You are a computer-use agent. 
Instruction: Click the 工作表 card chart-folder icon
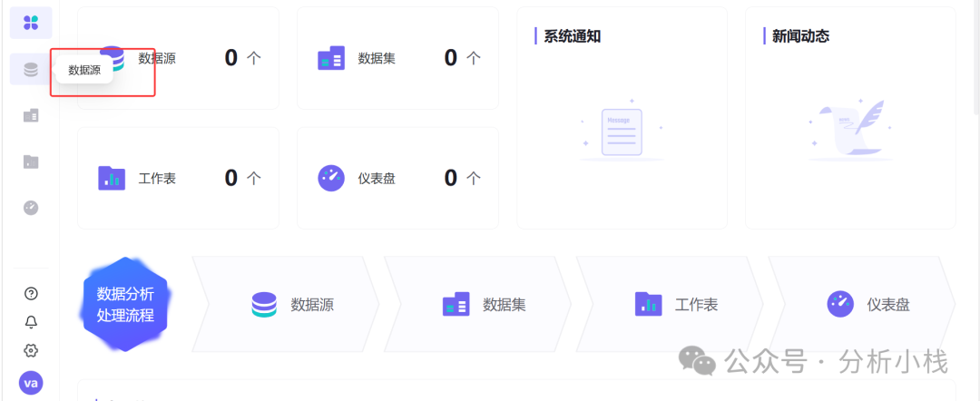[x=112, y=178]
